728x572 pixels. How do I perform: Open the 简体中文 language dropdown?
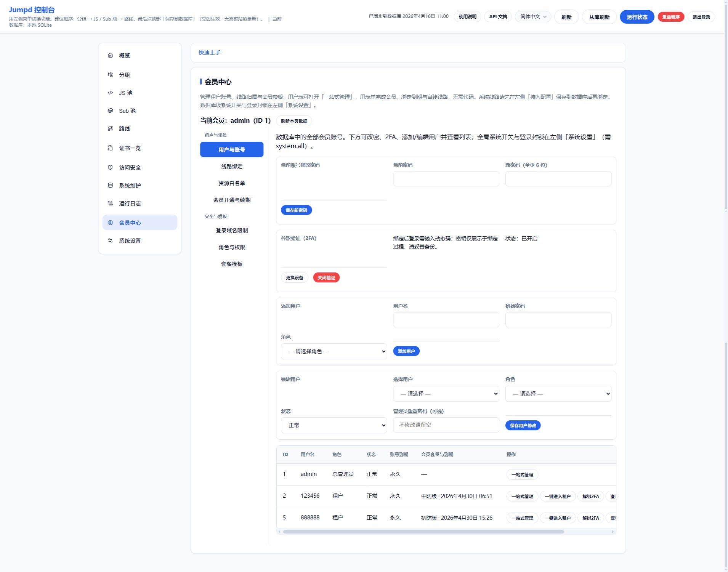point(533,17)
